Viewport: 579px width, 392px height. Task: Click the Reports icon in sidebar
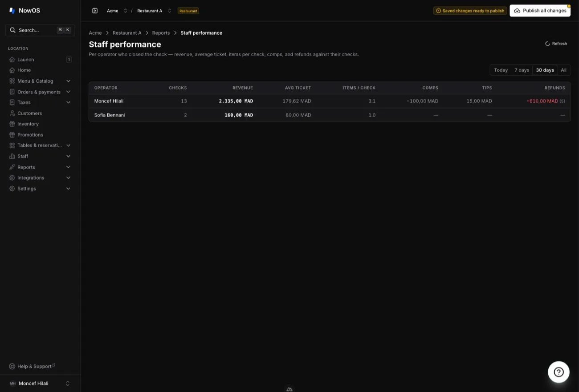pos(12,167)
